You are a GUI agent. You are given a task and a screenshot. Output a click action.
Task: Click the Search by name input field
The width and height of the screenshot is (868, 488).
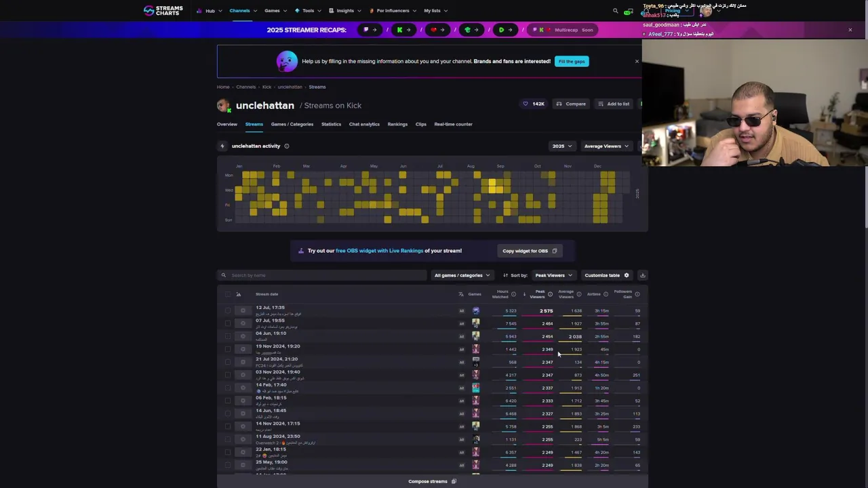pos(322,275)
